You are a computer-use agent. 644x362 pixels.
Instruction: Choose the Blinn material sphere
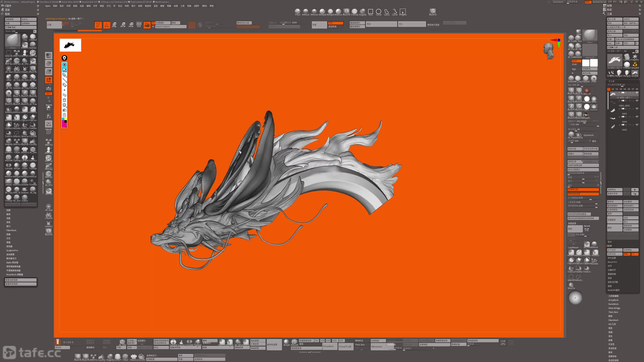point(594,99)
